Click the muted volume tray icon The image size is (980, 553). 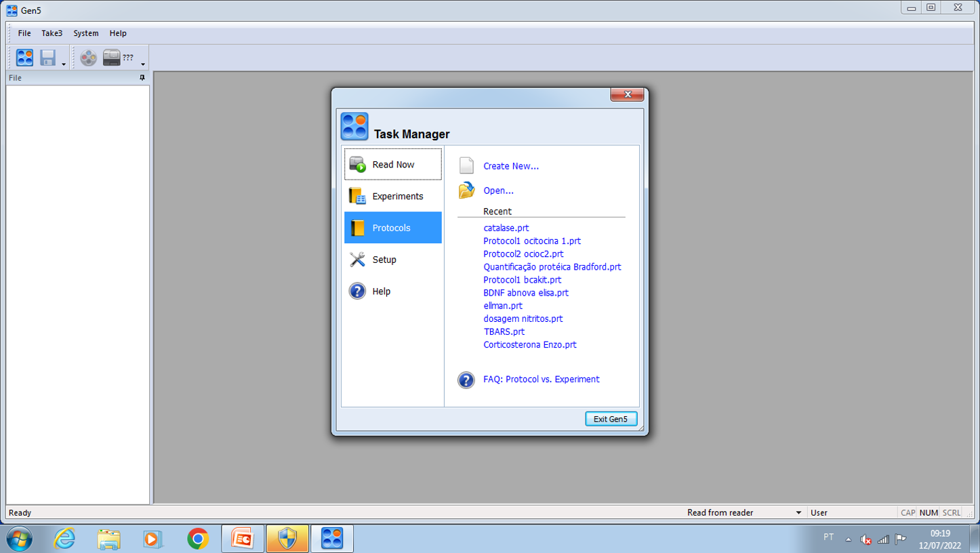(x=865, y=539)
